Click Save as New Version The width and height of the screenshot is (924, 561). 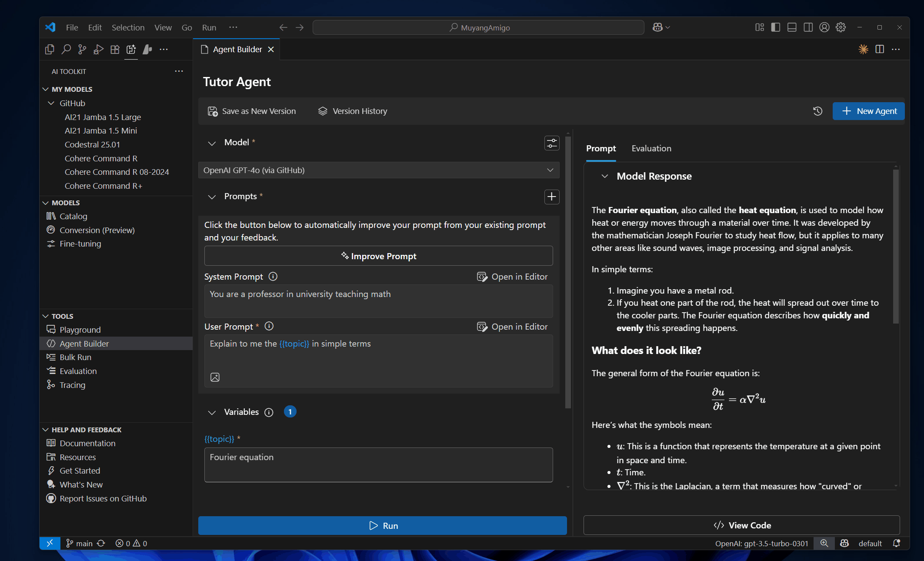(x=252, y=111)
